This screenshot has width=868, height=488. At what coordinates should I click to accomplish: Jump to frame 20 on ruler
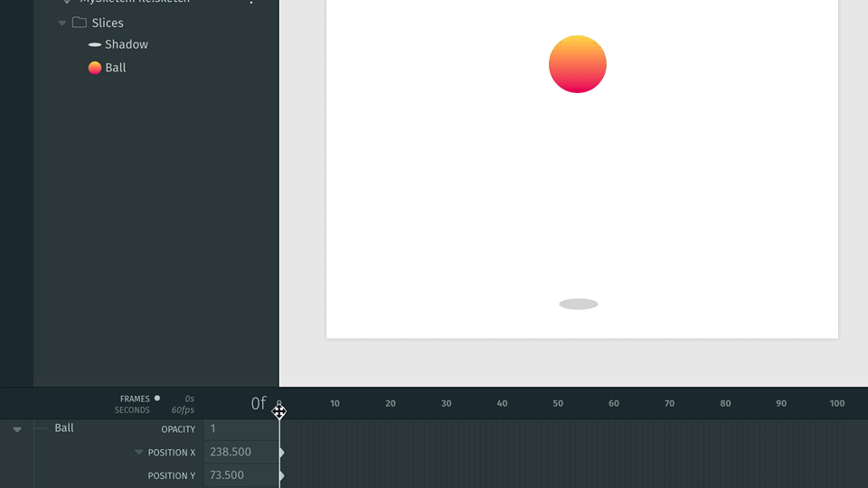pyautogui.click(x=391, y=403)
